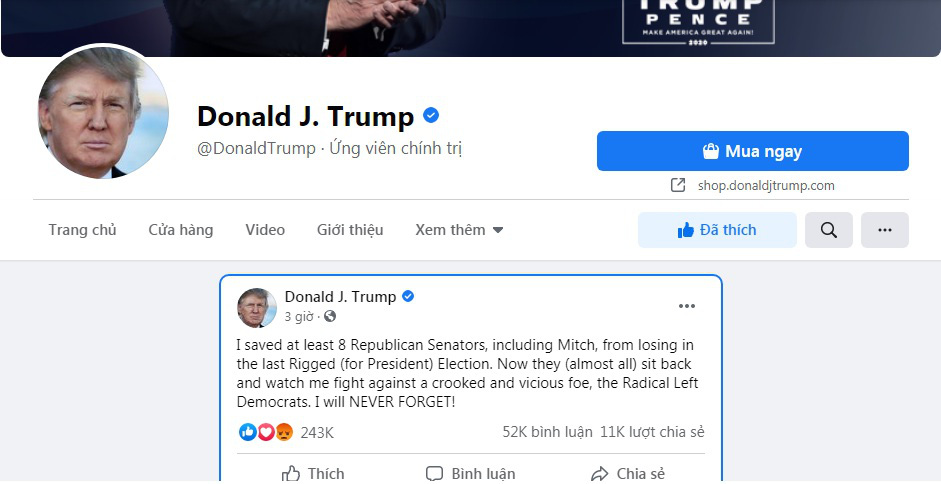
Task: Open the 52K bình luận comments link
Action: 547,432
